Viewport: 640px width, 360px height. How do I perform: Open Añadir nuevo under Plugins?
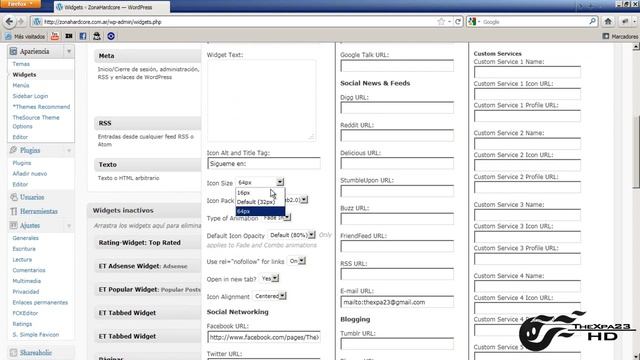tap(29, 173)
